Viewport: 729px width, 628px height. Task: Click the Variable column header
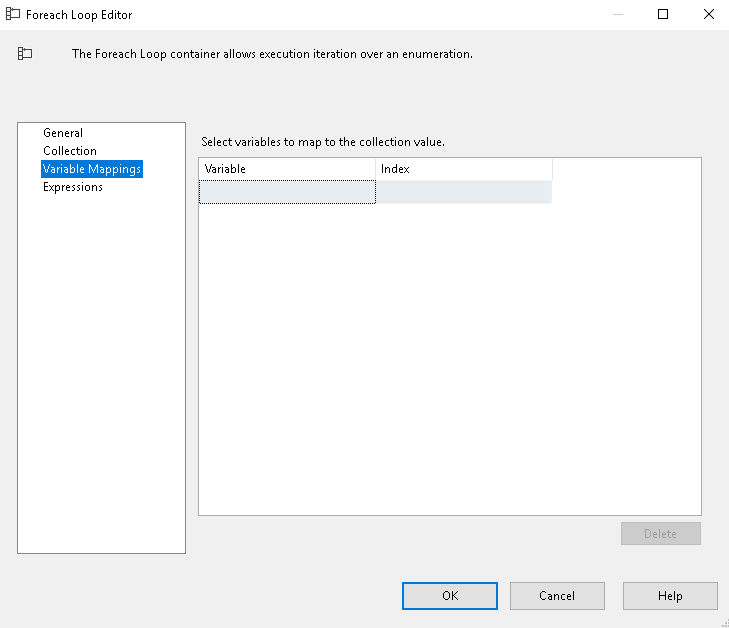pos(287,169)
